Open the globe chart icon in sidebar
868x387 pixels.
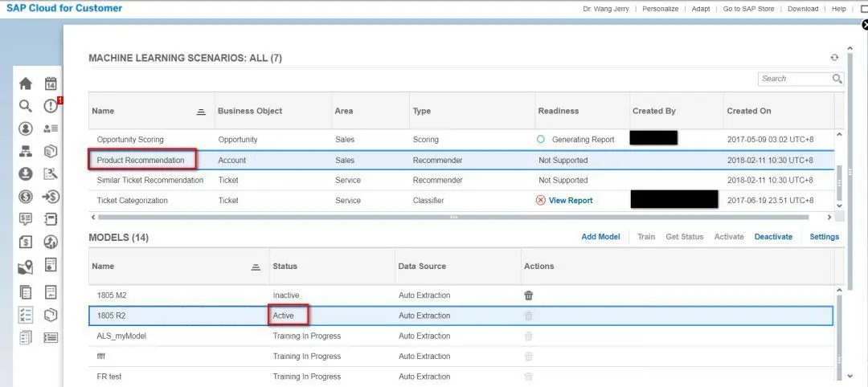click(51, 242)
